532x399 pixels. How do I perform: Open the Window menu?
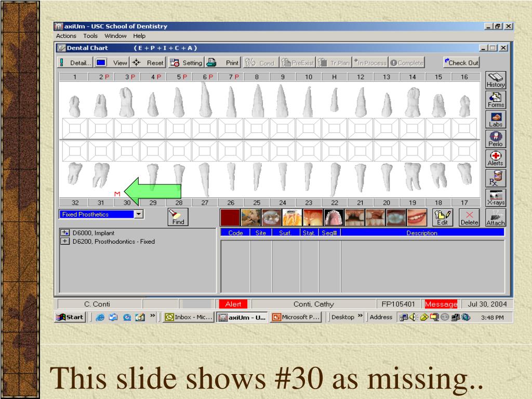point(115,36)
